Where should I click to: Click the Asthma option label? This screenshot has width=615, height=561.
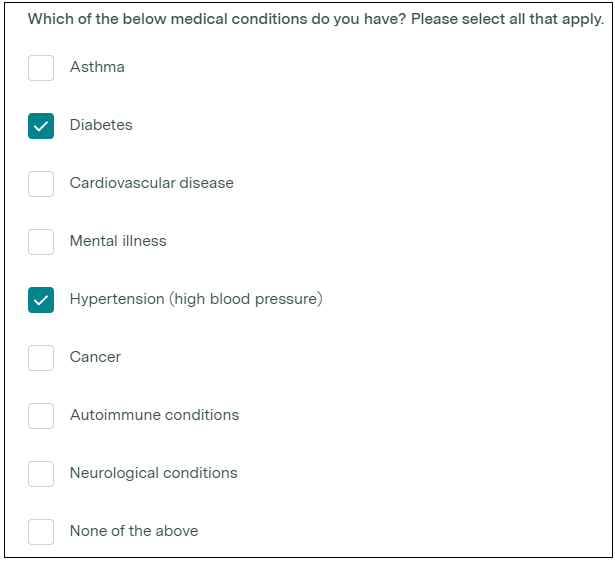[x=97, y=67]
